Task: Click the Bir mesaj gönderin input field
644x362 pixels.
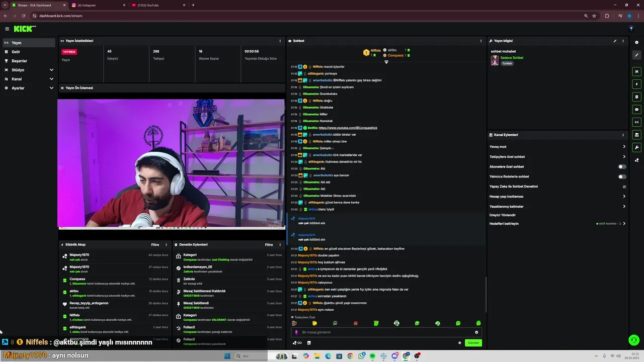Action: [386, 332]
